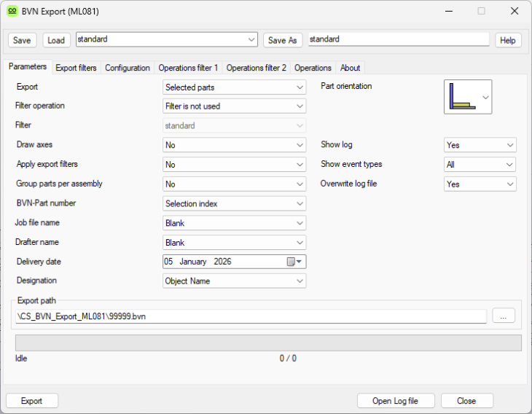Switch to the Export filters tab

76,68
